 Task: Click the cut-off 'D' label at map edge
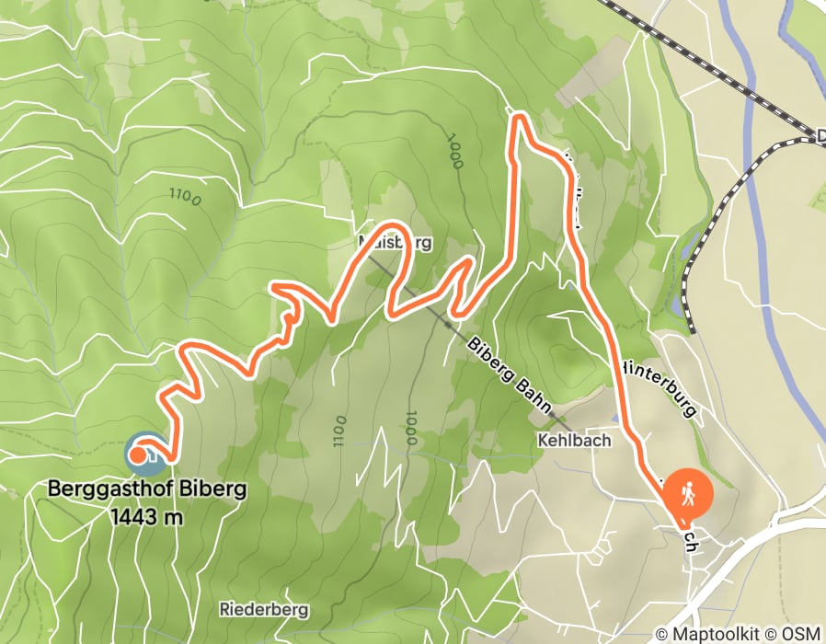820,137
